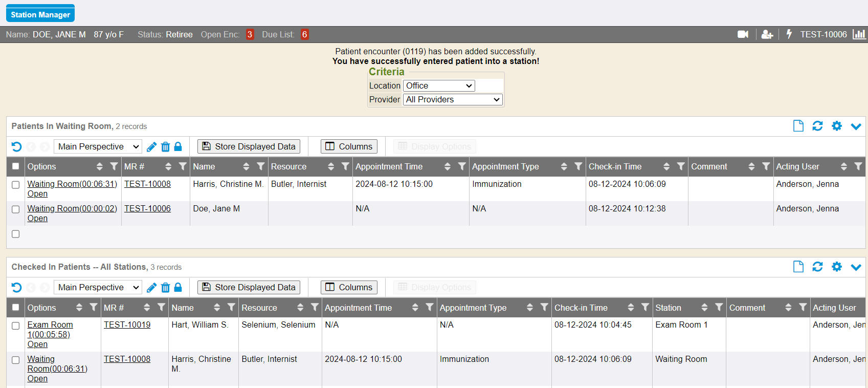
Task: Click the Name column filter in Waiting Room table
Action: [261, 166]
